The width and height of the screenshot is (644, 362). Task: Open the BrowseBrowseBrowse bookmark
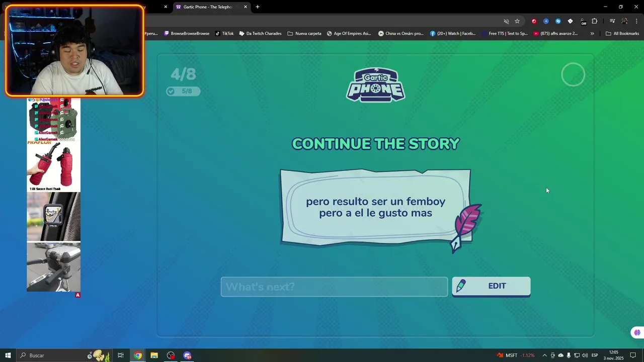click(x=187, y=34)
